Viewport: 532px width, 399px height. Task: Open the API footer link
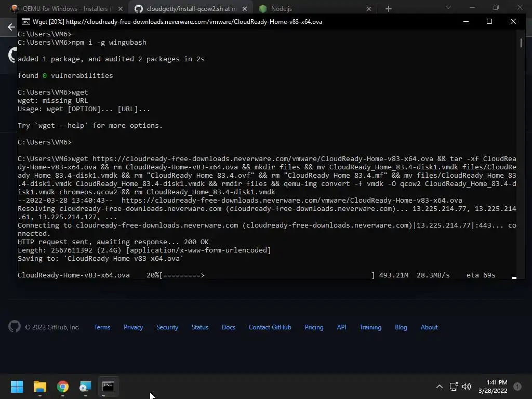[x=342, y=327]
